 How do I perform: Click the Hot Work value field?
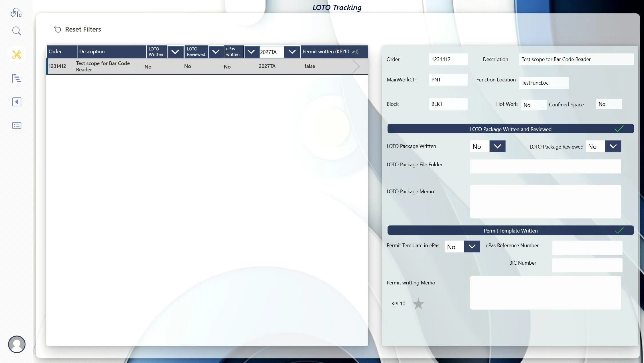[534, 105]
